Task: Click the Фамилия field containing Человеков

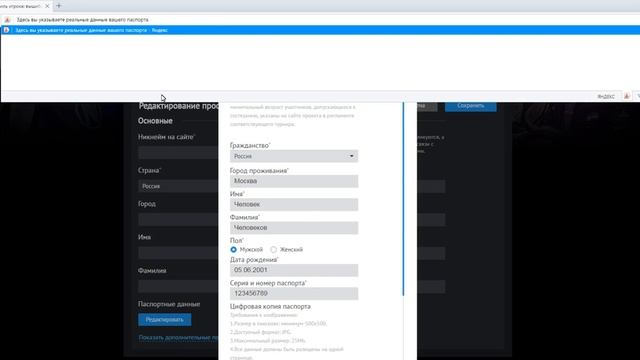Action: [x=294, y=227]
